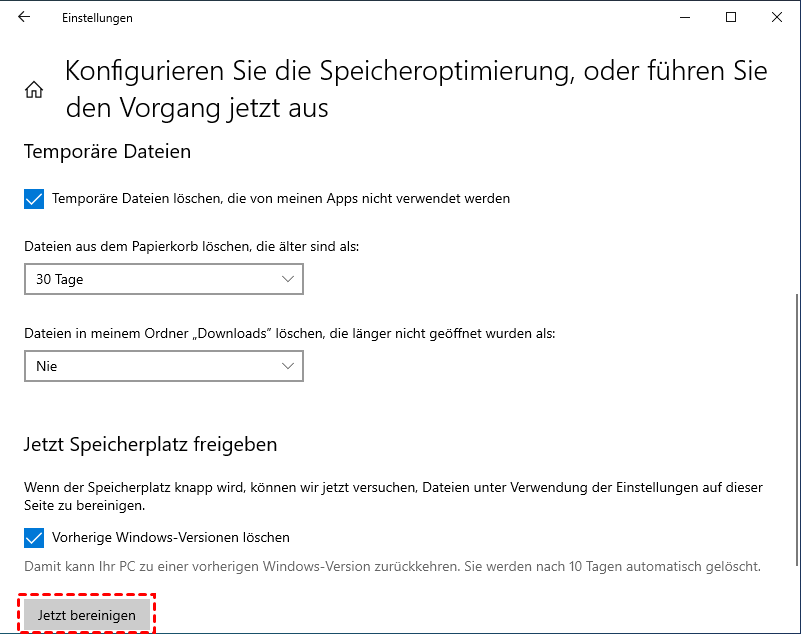Screen dimensions: 801x634
Task: Click the label text Vorherige Windows-Versionen löschen
Action: [170, 537]
